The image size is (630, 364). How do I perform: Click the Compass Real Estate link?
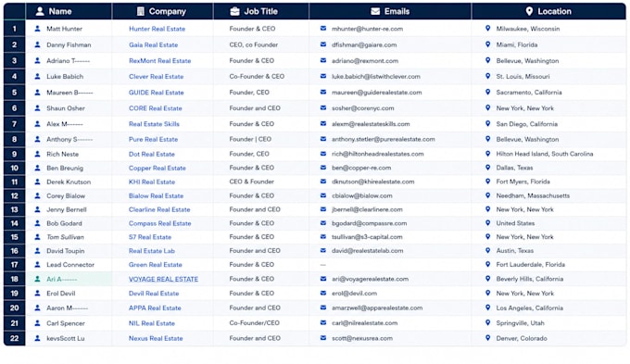(x=160, y=223)
